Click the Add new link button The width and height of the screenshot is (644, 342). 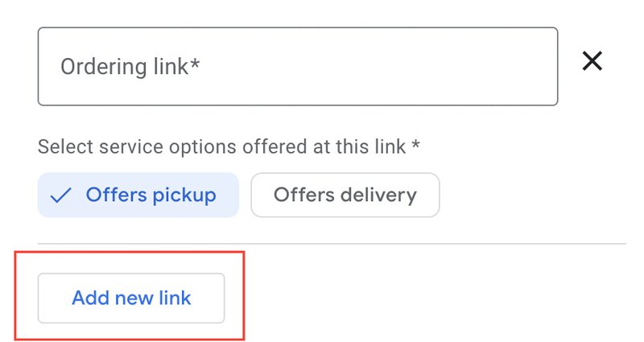click(131, 299)
